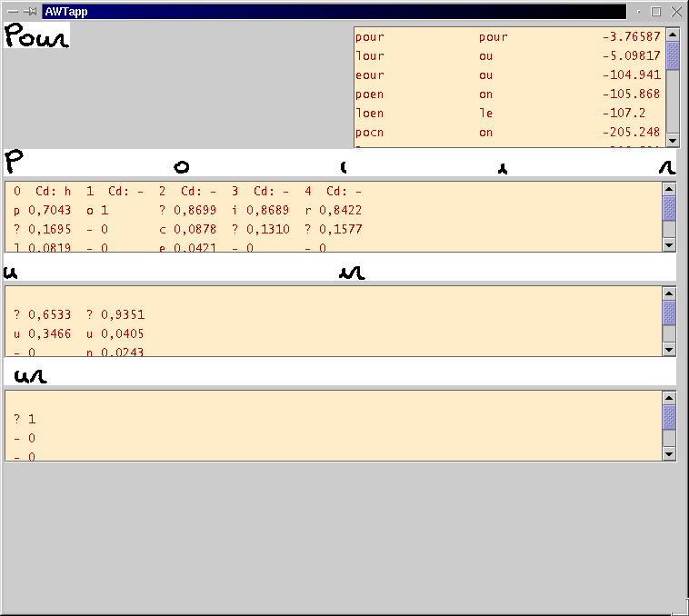Click scrollbar thumb of third probabilities panel
Screen dimensions: 689x616
point(669,417)
